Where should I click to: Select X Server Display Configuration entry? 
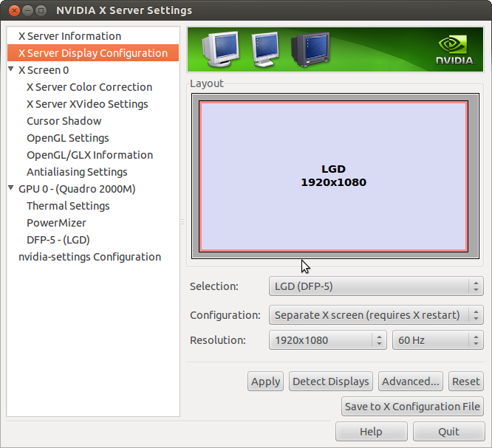click(93, 53)
